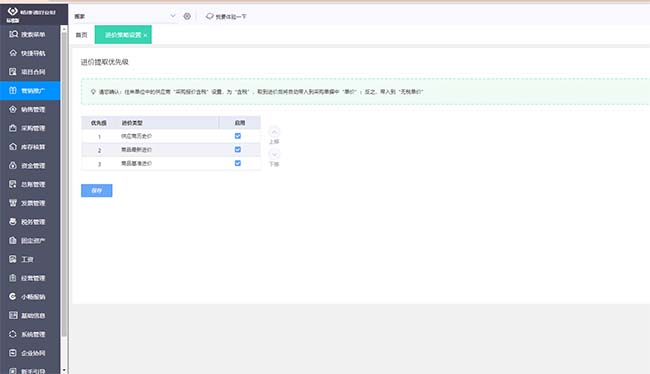Open the 工资 sidebar item
Viewport: 650px width, 374px height.
coord(22,259)
